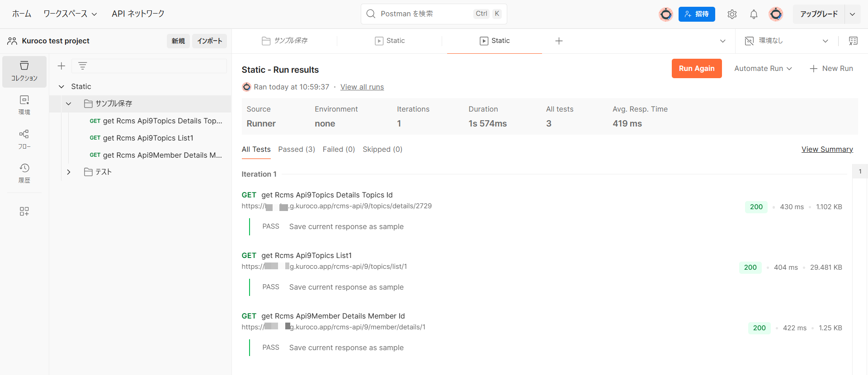Switch to the Failed (0) tab
The image size is (868, 375).
339,150
